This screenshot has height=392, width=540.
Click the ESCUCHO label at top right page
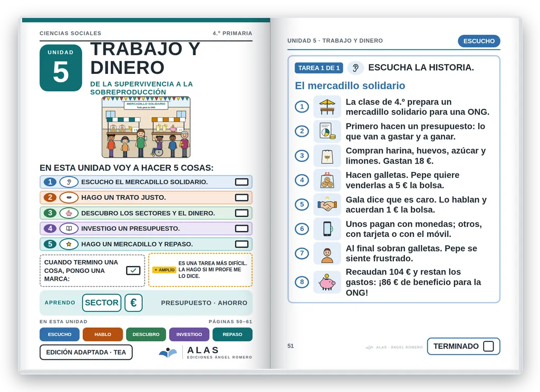coord(479,41)
